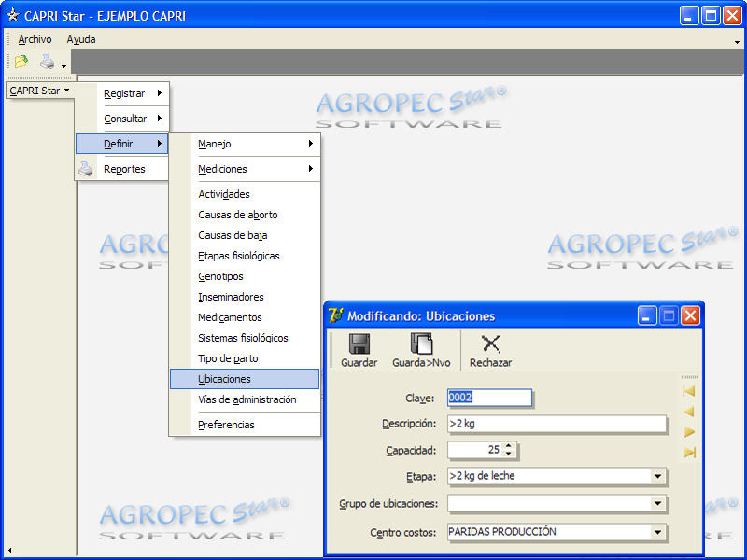Screen dimensions: 747x560
Task: Click the Rechazar X icon
Action: [x=490, y=343]
